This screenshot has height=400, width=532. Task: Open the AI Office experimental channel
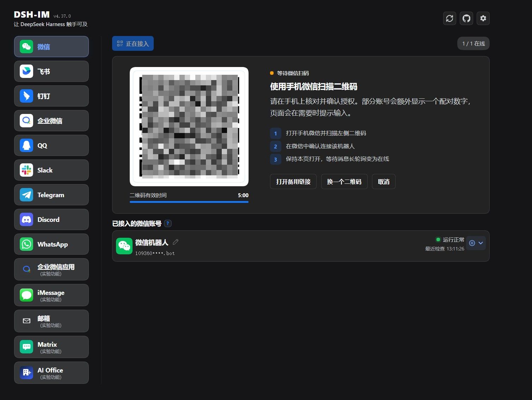[51, 373]
